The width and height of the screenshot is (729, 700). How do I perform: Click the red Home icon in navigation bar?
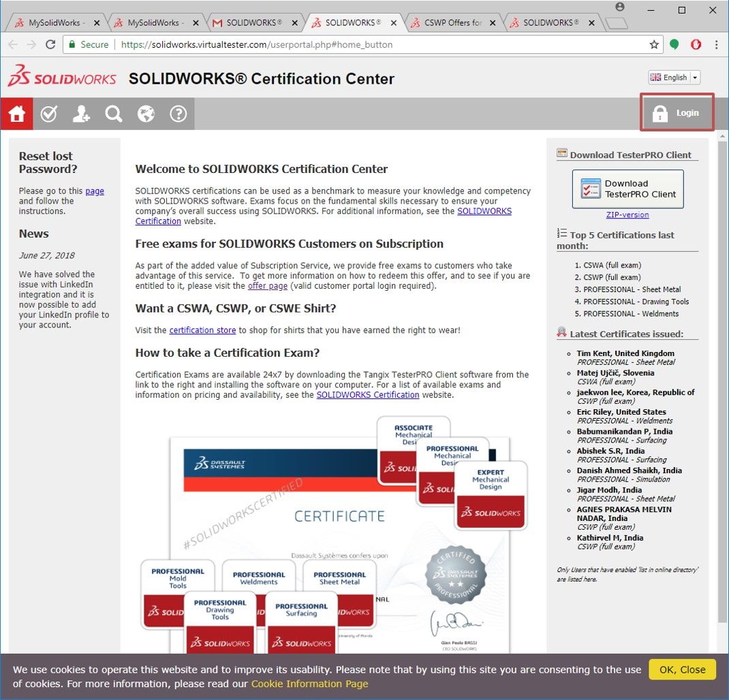pyautogui.click(x=16, y=114)
